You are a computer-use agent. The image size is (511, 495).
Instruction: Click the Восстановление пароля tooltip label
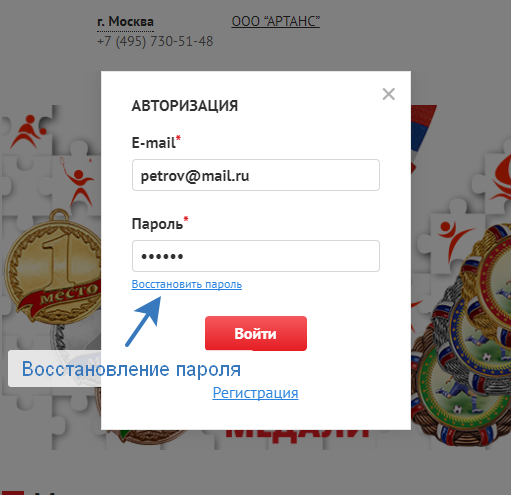click(131, 369)
